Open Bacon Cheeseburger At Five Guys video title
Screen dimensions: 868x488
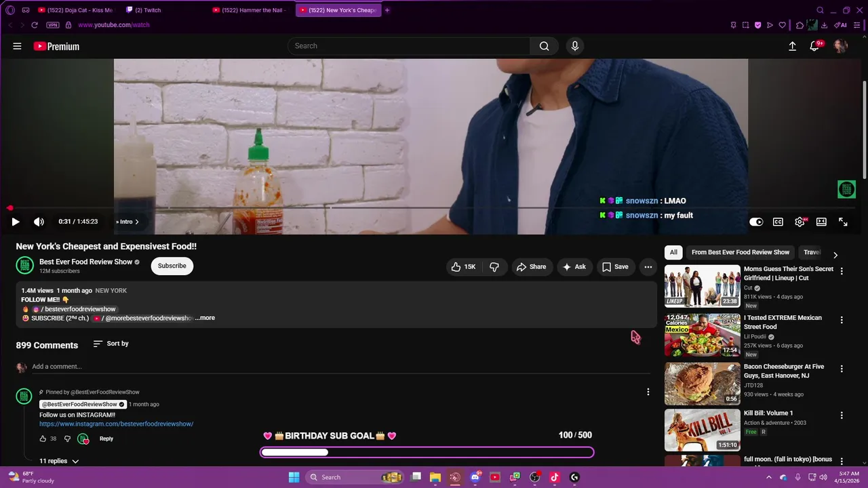click(784, 371)
